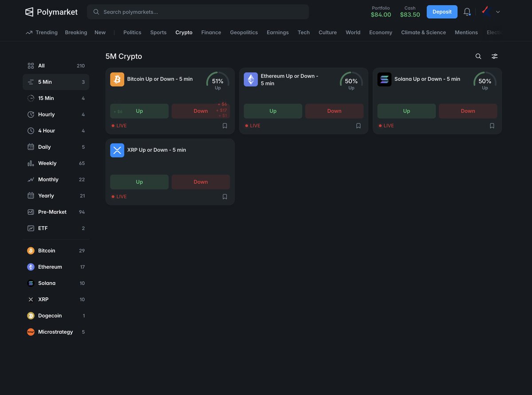The height and width of the screenshot is (395, 532).
Task: Filter by Dogecoin in sidebar
Action: pyautogui.click(x=56, y=316)
